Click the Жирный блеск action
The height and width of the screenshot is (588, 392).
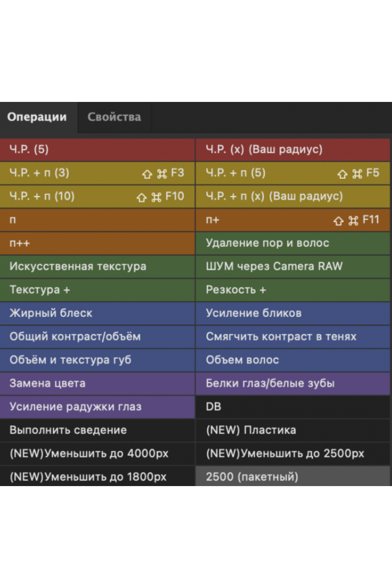(97, 313)
